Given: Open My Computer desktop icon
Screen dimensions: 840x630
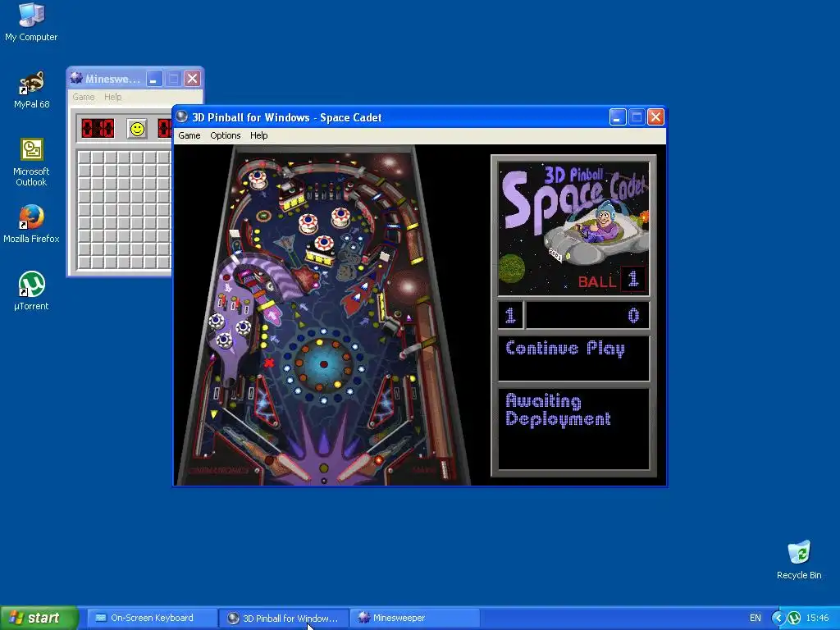Looking at the screenshot, I should pos(31,21).
